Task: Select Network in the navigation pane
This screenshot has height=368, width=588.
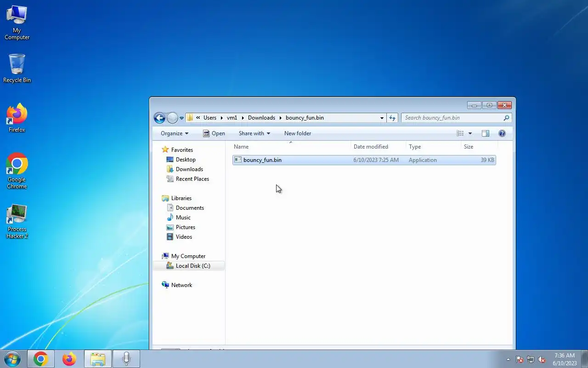Action: (181, 285)
